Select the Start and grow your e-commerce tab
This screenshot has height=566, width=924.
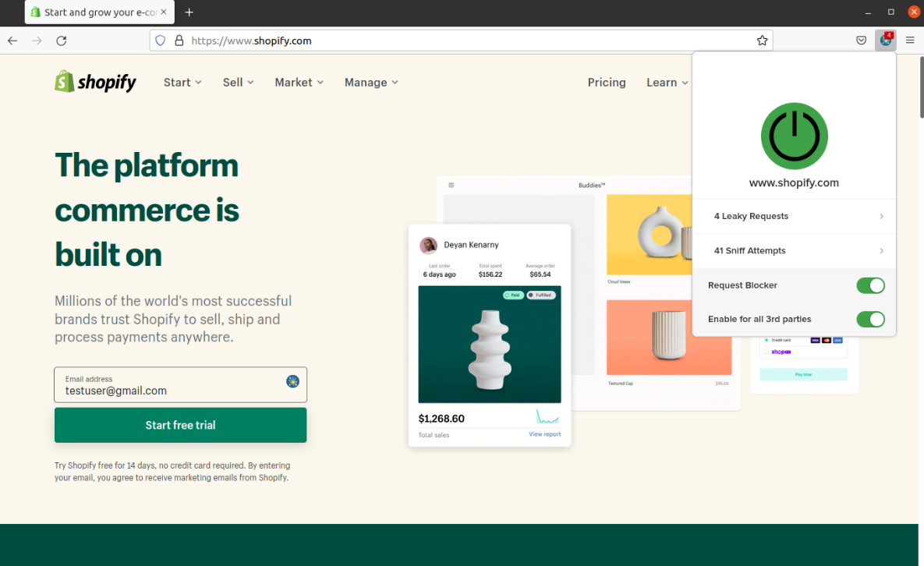[99, 12]
